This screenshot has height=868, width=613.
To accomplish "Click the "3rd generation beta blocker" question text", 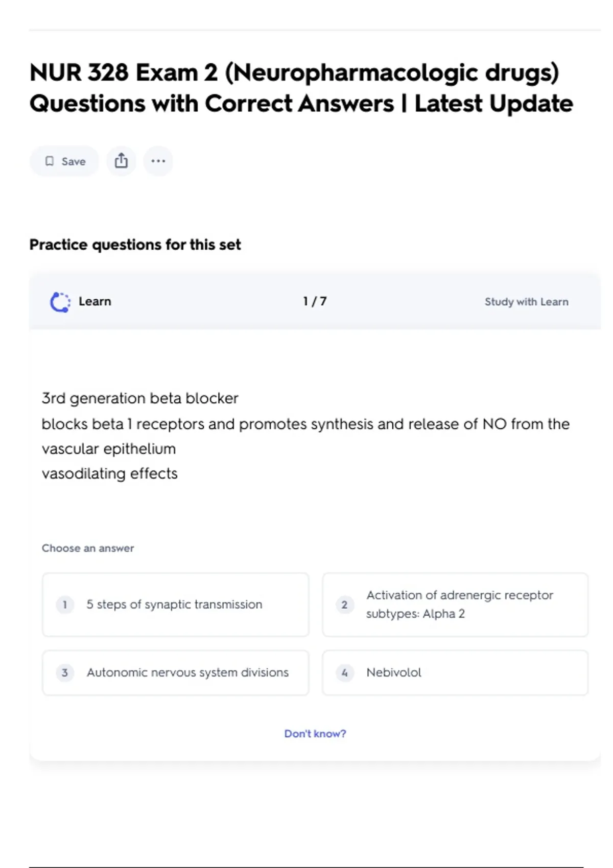I will click(x=140, y=398).
